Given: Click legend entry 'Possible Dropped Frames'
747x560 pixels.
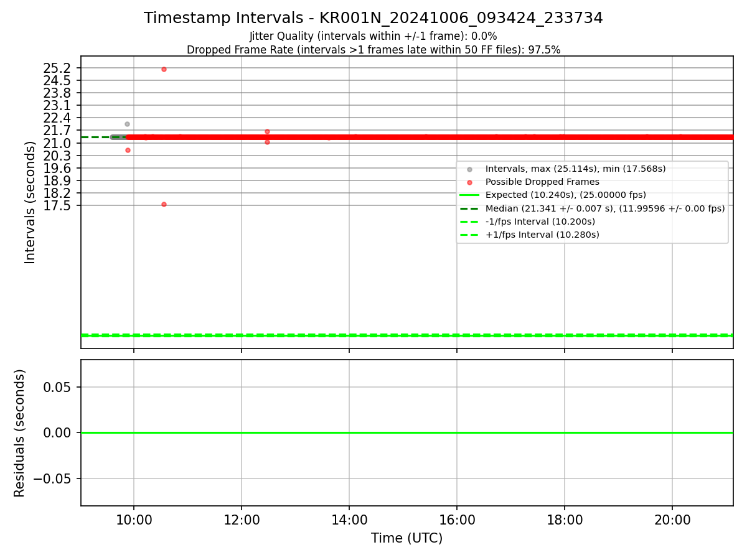Looking at the screenshot, I should (x=542, y=182).
